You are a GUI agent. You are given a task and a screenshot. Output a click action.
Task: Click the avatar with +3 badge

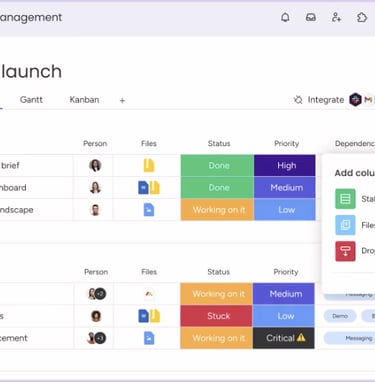pyautogui.click(x=96, y=338)
